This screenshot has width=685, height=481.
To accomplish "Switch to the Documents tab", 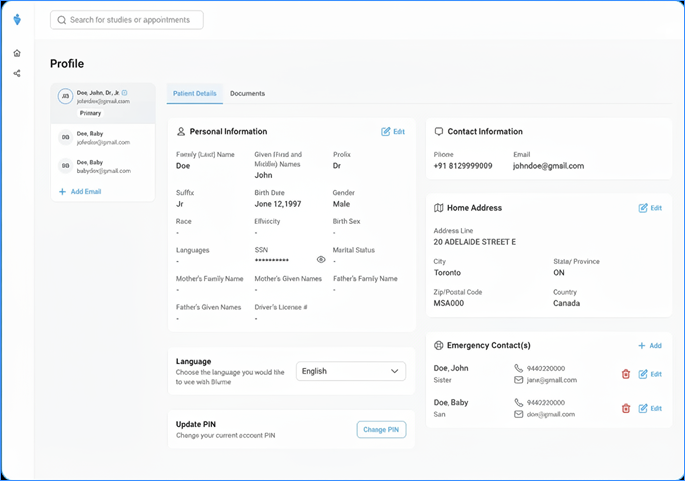I will pos(247,93).
